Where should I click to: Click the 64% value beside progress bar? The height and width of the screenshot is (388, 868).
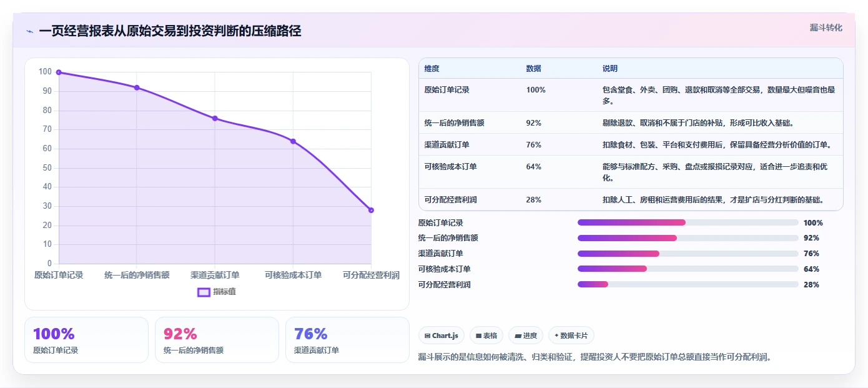click(811, 269)
